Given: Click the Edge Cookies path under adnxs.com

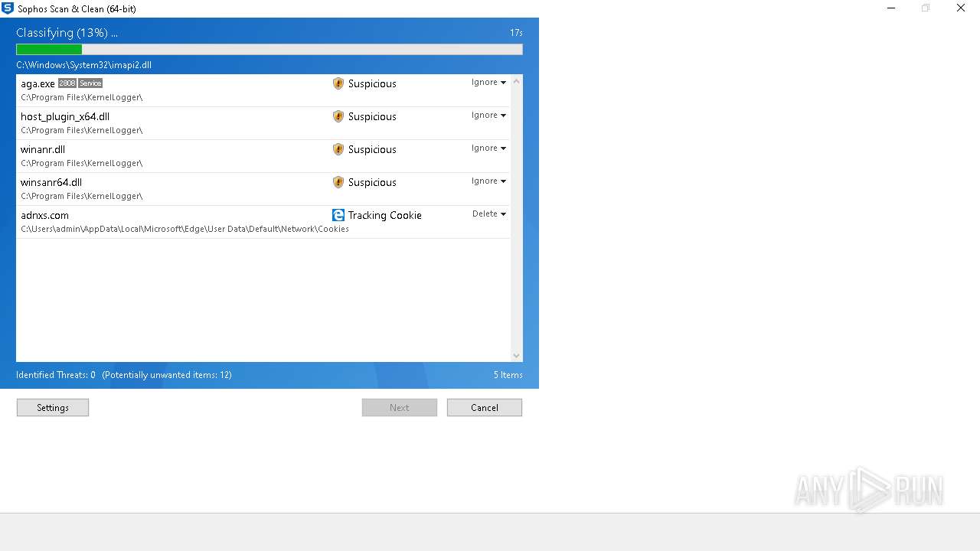Looking at the screenshot, I should click(x=185, y=229).
